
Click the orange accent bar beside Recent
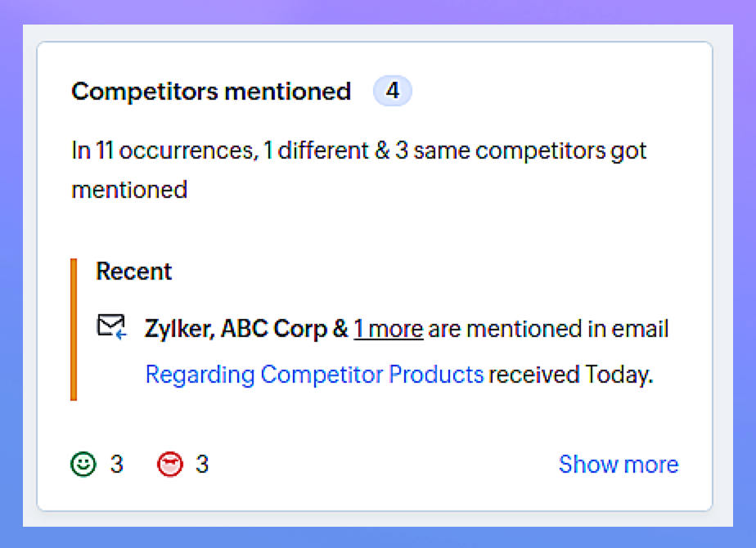tap(74, 329)
